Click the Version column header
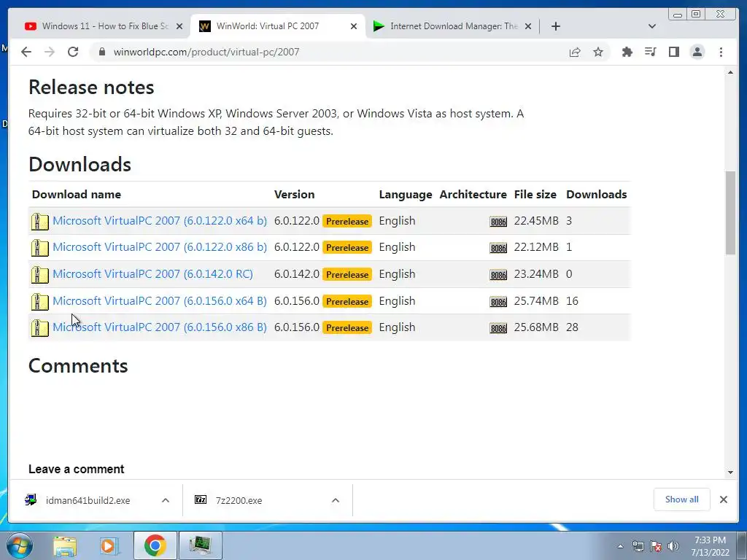 coord(295,194)
